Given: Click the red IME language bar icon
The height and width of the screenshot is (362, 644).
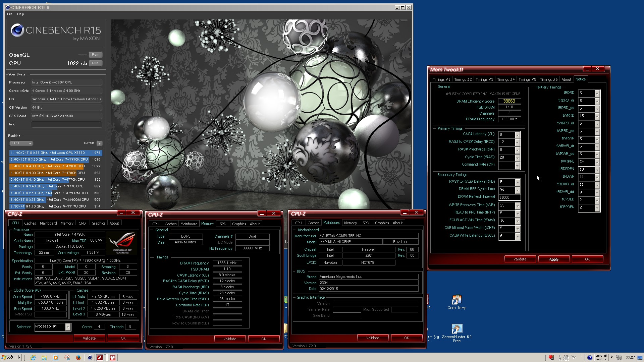Looking at the screenshot, I should coord(551,358).
